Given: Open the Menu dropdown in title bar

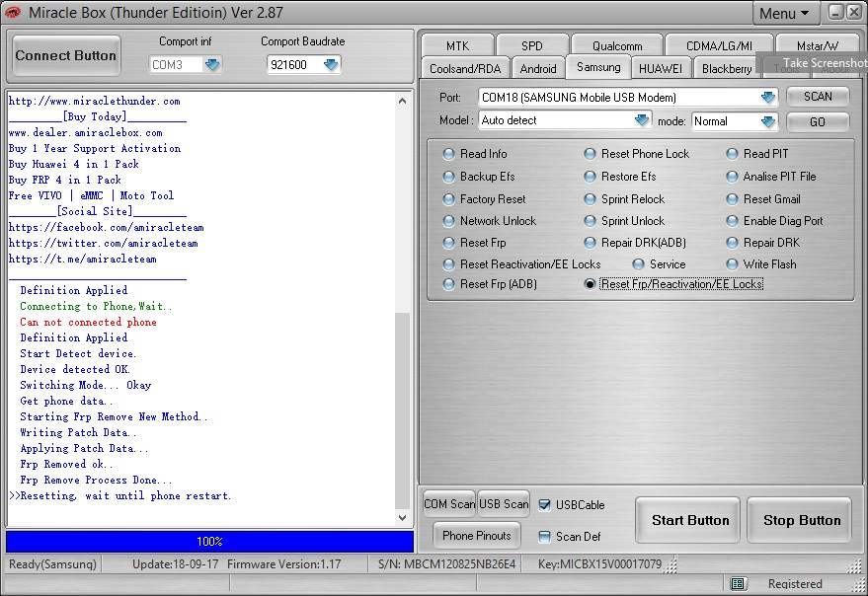Looking at the screenshot, I should coord(784,13).
